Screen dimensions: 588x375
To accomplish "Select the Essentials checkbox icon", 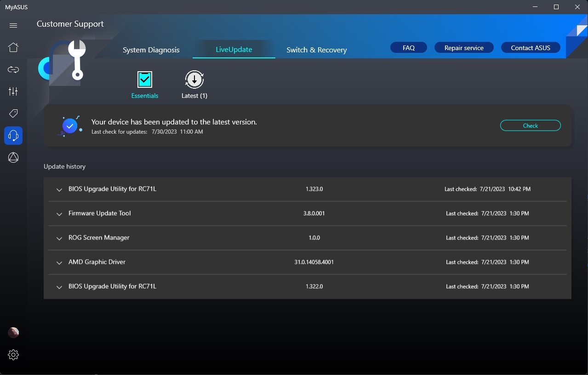I will click(145, 80).
